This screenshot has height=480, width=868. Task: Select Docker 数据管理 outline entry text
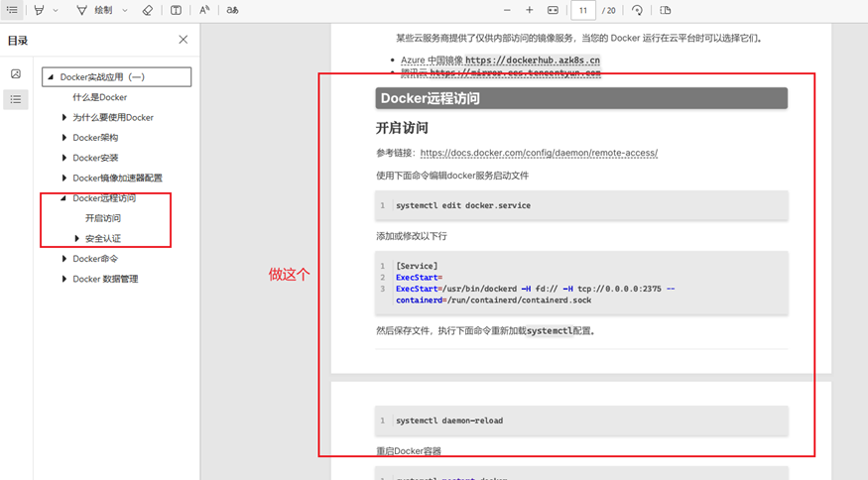pos(105,279)
